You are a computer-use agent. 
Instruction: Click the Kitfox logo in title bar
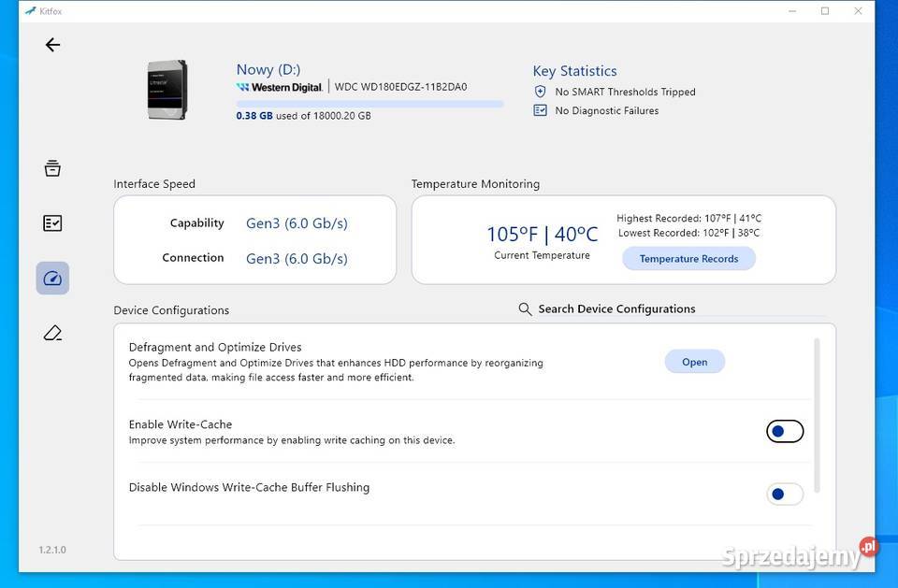[30, 11]
